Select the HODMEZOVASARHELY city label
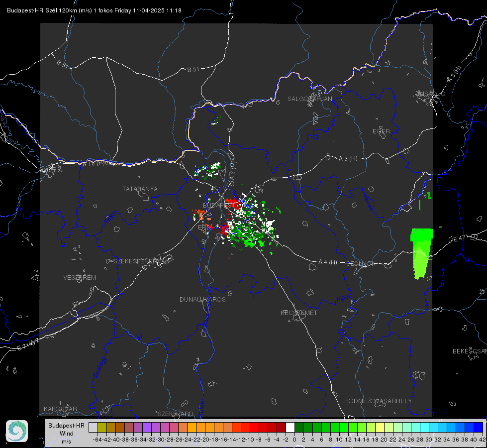 [378, 401]
